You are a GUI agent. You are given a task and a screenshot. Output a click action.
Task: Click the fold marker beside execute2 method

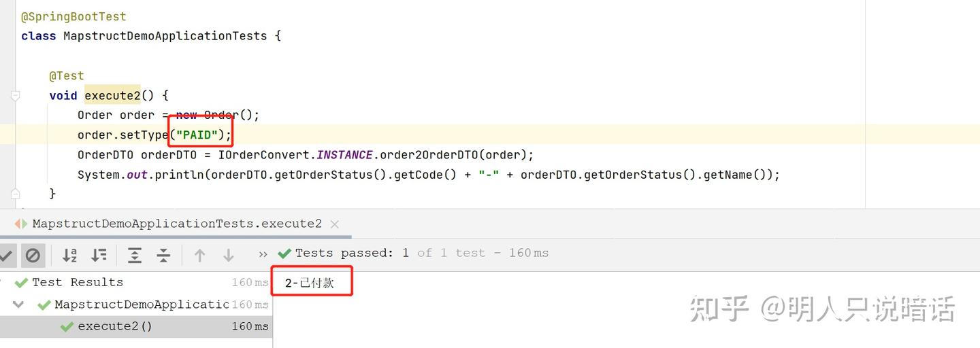16,96
